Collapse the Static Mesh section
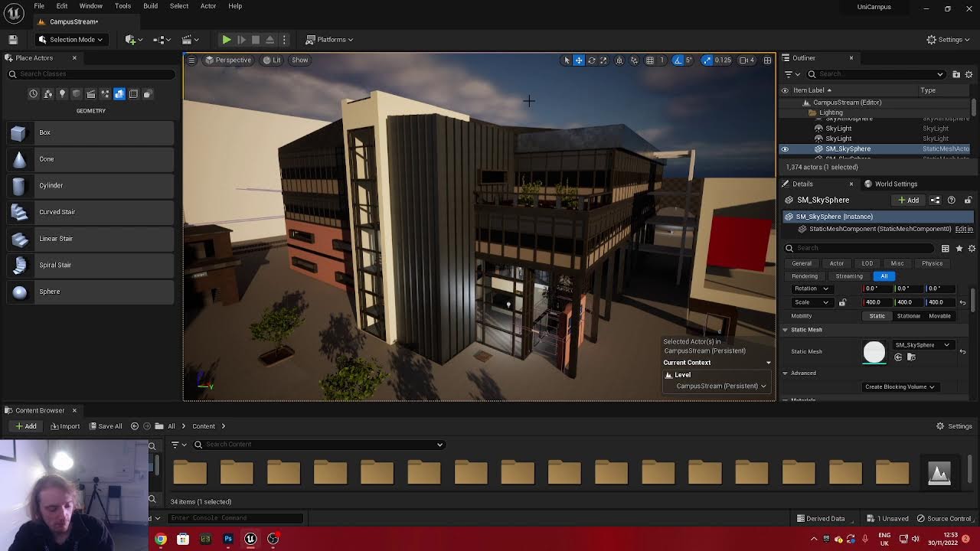Viewport: 980px width, 551px height. click(x=785, y=330)
